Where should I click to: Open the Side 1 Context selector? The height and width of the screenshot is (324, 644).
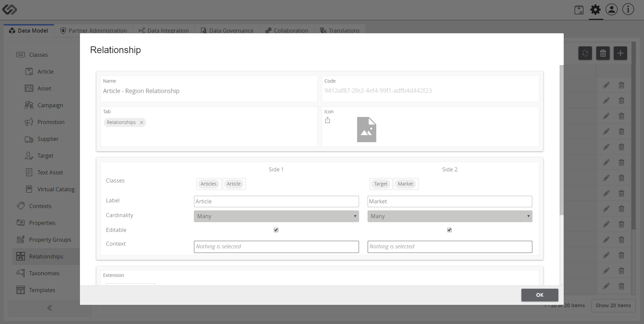[276, 247]
